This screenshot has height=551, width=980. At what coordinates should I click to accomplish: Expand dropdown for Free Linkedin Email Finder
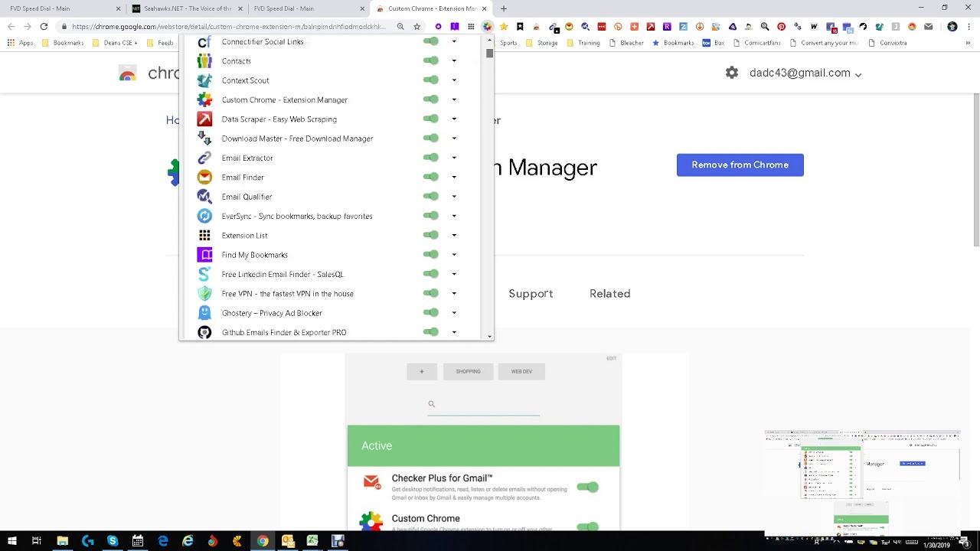[x=454, y=274]
